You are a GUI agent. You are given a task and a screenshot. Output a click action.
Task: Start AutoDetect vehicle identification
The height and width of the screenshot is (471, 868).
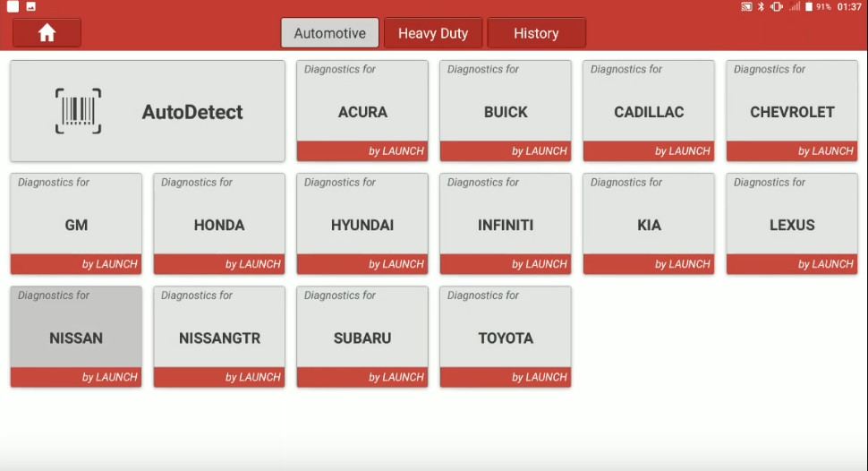(148, 111)
